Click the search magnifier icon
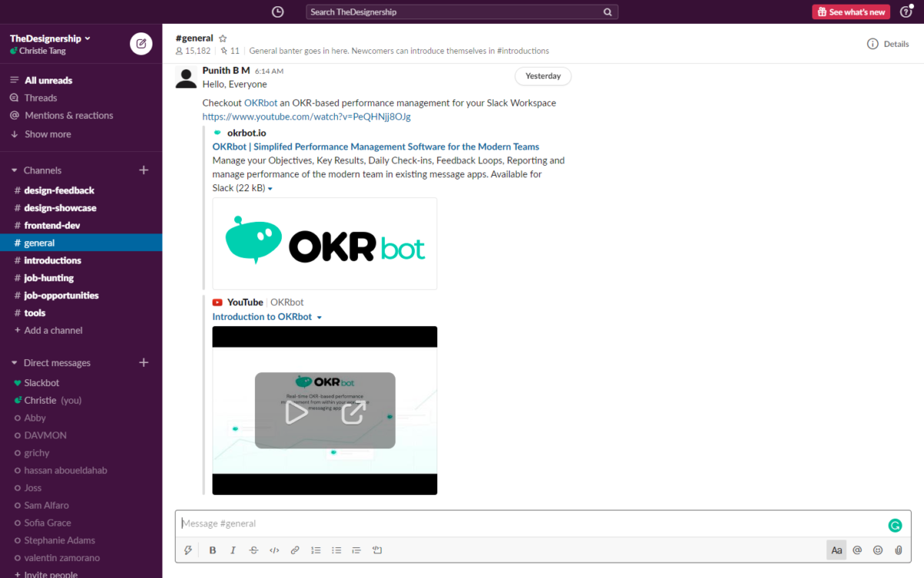The height and width of the screenshot is (578, 924). pyautogui.click(x=608, y=12)
